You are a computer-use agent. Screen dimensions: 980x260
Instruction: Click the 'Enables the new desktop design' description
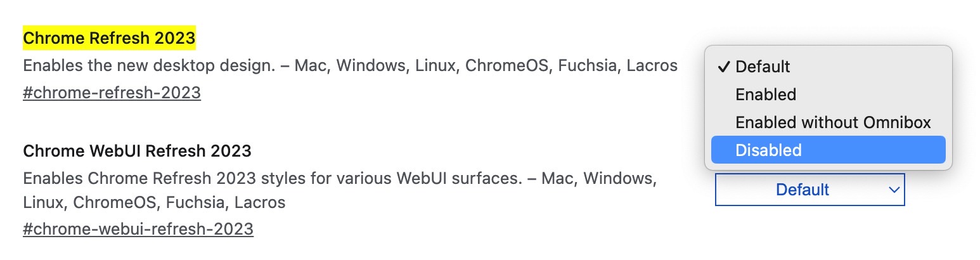[350, 65]
